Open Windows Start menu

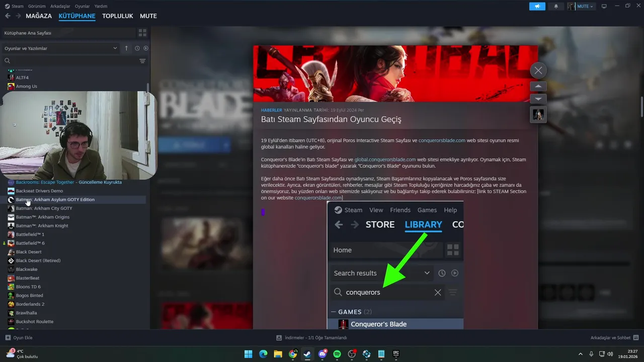click(248, 354)
